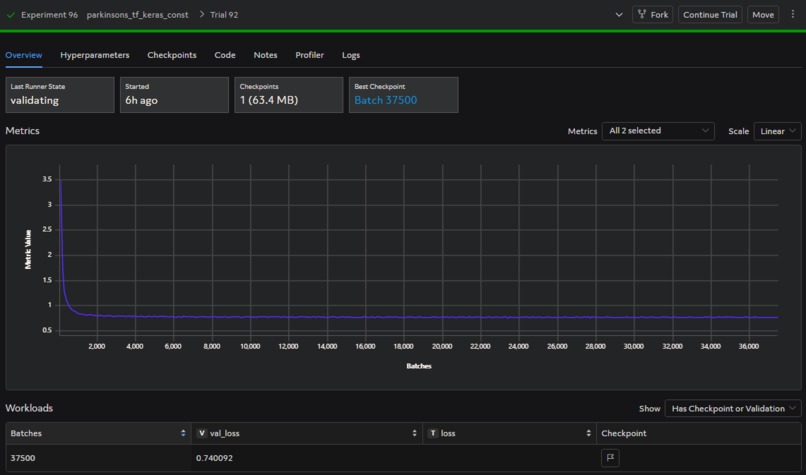Click the Continue Trial button
This screenshot has width=806, height=475.
click(710, 14)
